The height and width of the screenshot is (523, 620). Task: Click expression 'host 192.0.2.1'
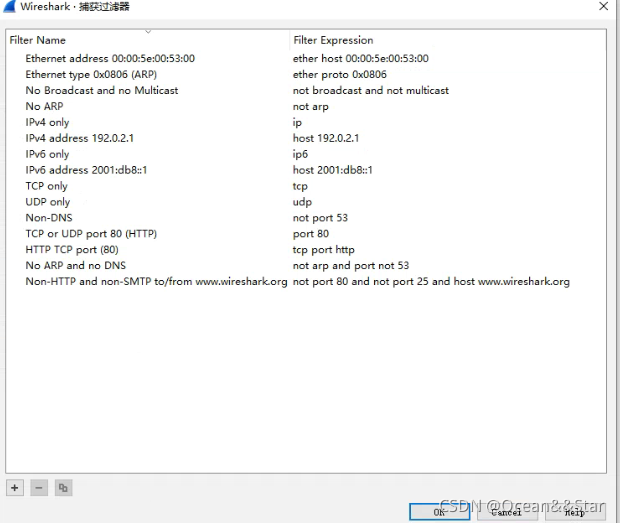(x=326, y=138)
